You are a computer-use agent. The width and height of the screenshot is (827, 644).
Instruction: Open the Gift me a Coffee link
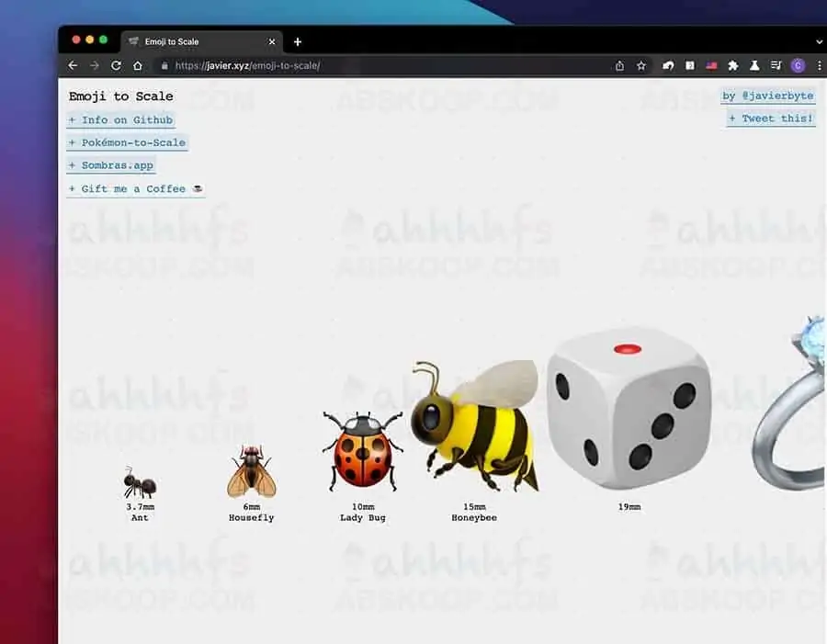(x=134, y=188)
